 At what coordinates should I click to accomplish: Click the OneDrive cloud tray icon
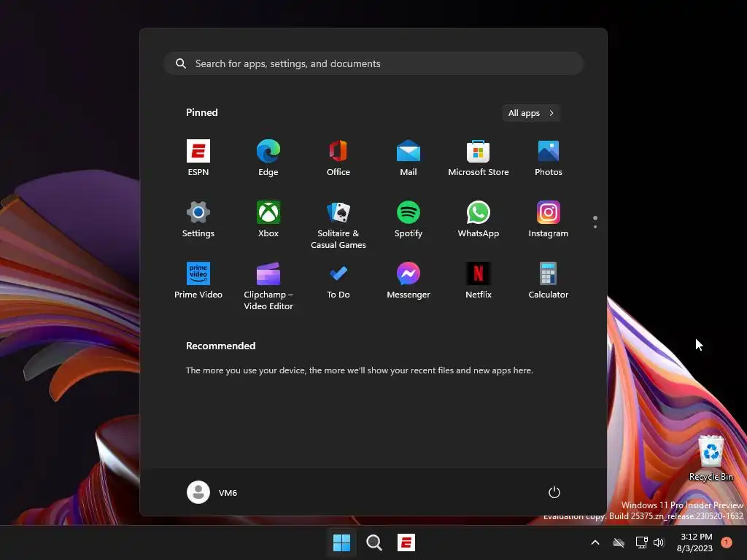[x=619, y=542]
